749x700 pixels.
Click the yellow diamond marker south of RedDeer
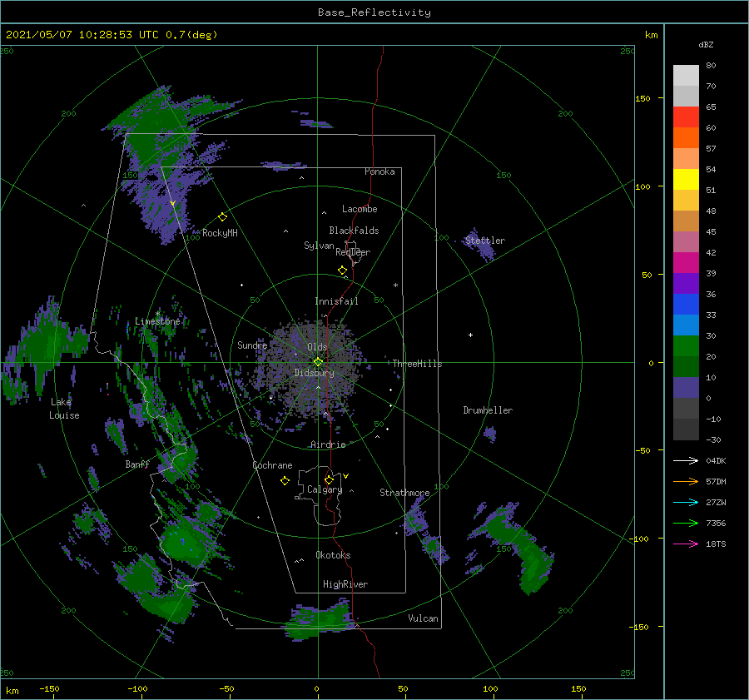point(342,271)
